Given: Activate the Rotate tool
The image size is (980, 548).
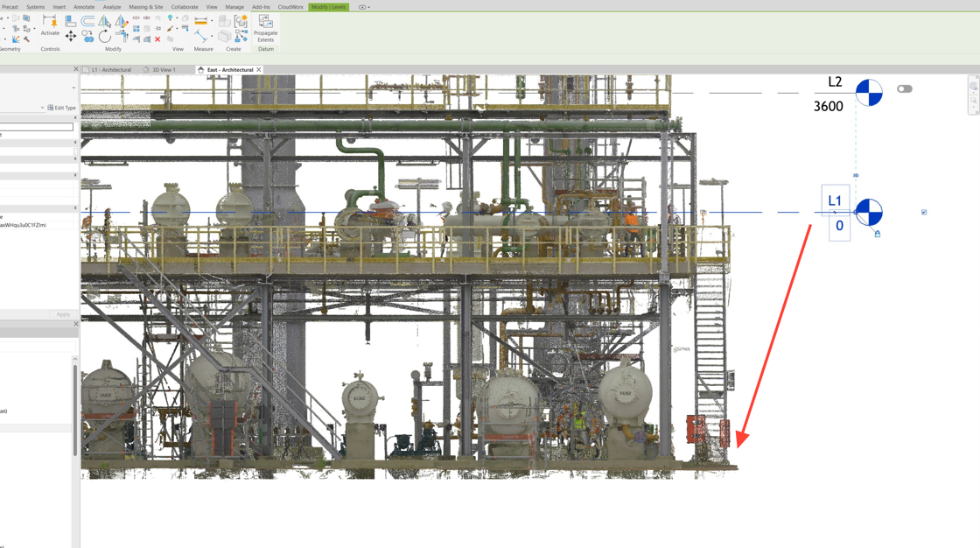Looking at the screenshot, I should 105,37.
